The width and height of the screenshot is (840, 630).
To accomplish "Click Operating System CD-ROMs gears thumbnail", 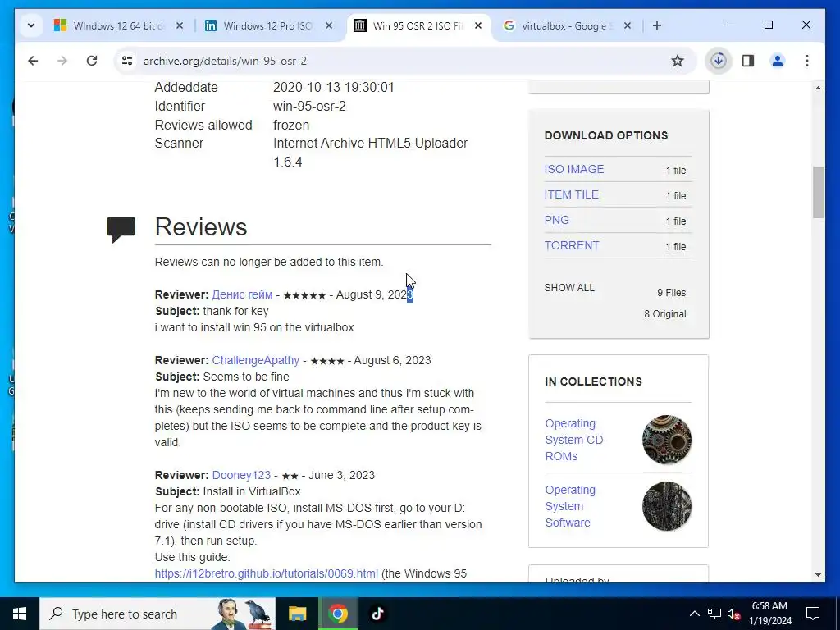I will click(666, 440).
